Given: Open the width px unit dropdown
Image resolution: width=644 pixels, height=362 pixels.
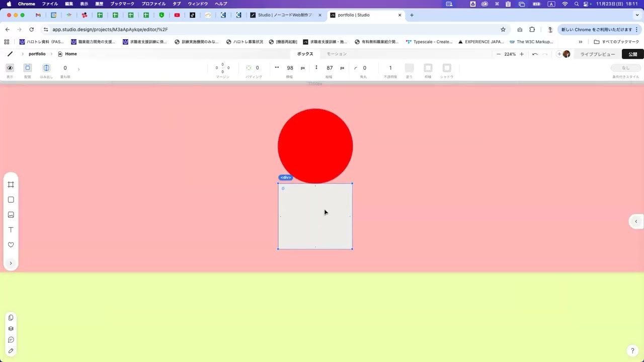Looking at the screenshot, I should (303, 68).
